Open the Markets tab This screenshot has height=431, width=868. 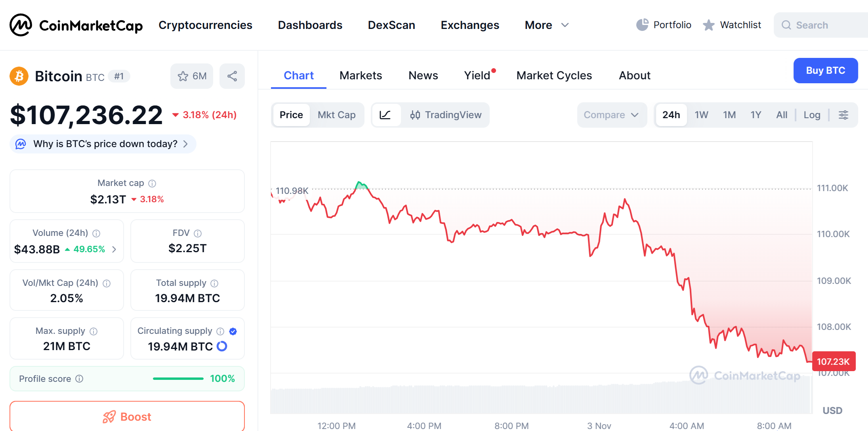361,75
